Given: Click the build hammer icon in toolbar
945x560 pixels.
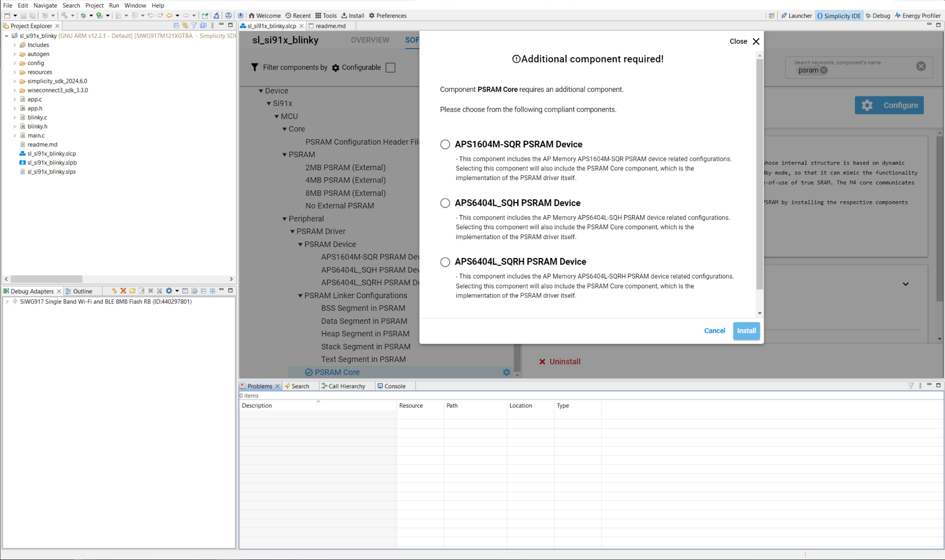Looking at the screenshot, I should [x=64, y=16].
